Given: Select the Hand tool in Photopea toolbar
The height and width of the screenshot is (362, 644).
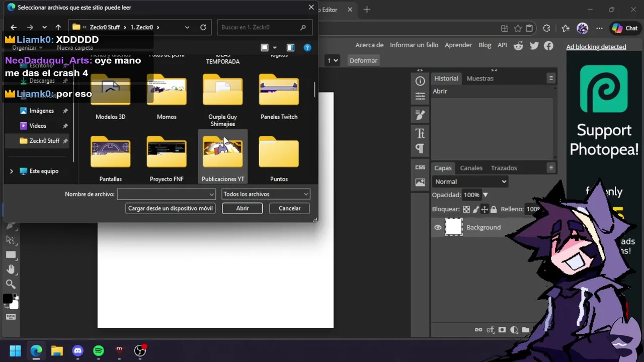Looking at the screenshot, I should pyautogui.click(x=11, y=269).
